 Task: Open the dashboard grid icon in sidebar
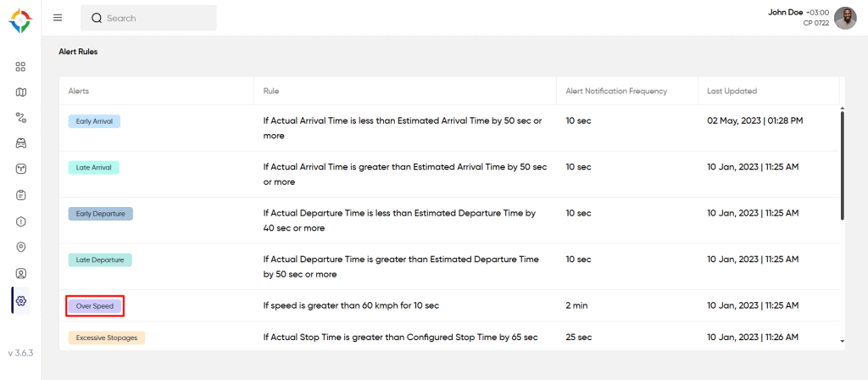coord(21,66)
